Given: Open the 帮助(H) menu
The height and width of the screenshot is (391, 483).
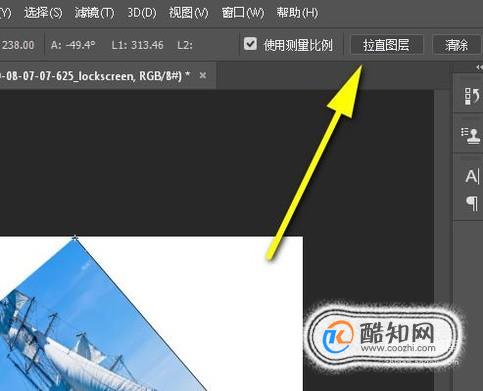Looking at the screenshot, I should [297, 13].
